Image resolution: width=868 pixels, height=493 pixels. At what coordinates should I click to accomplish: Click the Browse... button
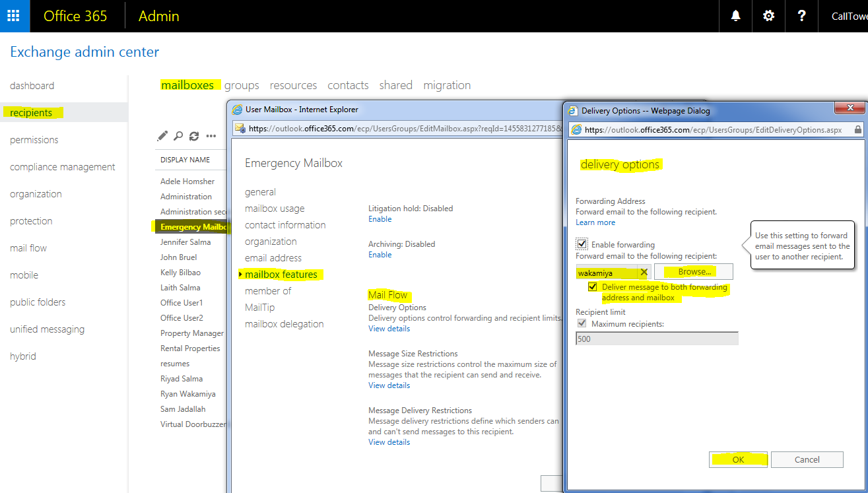point(694,272)
